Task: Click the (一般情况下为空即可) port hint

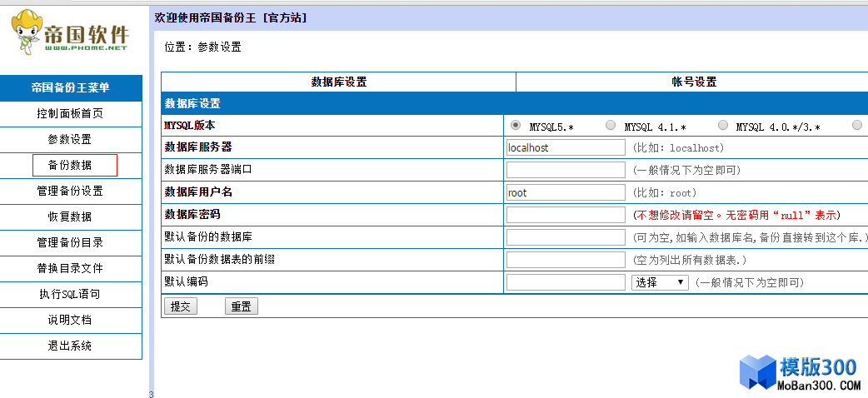Action: tap(686, 171)
